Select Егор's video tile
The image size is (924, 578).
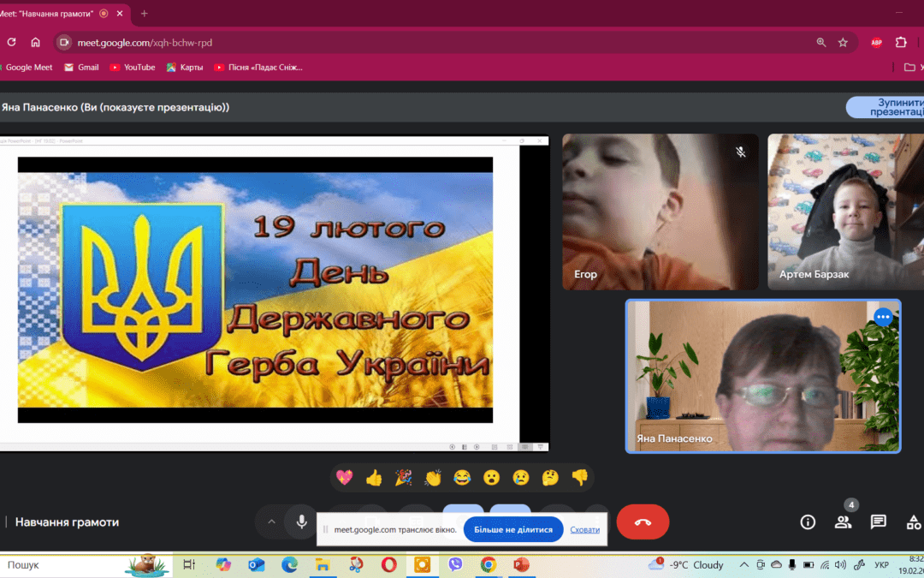tap(660, 212)
